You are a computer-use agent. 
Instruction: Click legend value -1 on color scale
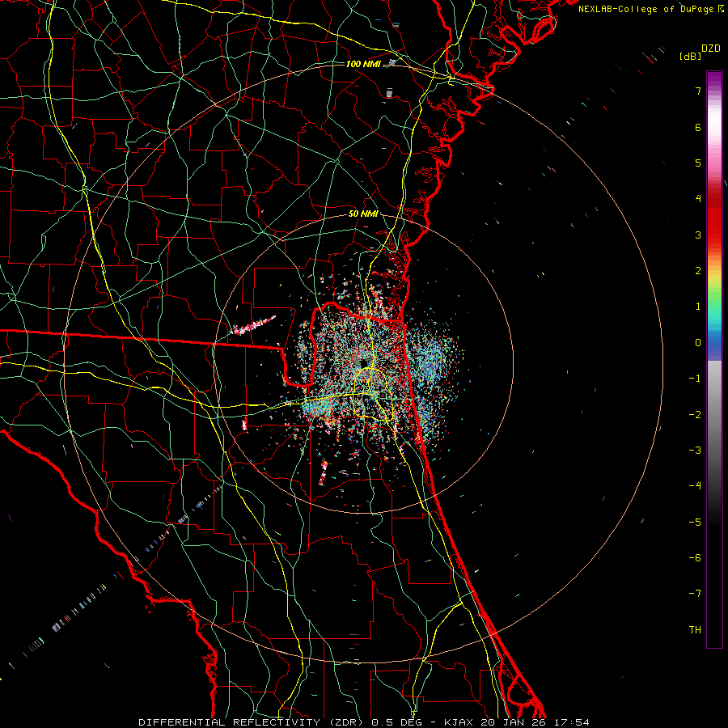pyautogui.click(x=695, y=379)
